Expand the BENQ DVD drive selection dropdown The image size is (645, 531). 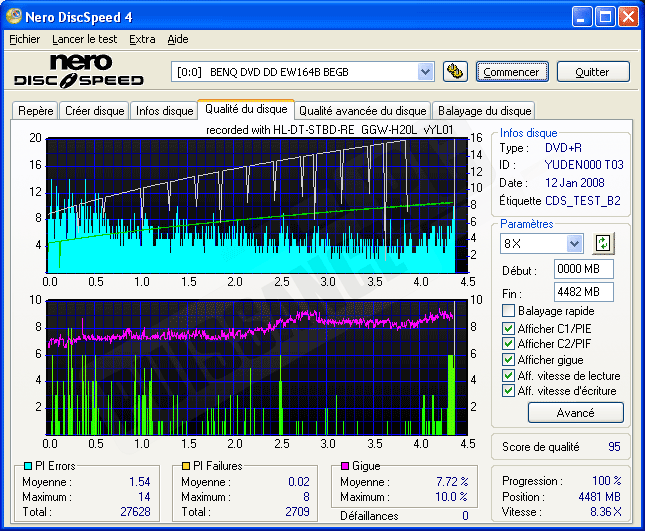coord(425,72)
